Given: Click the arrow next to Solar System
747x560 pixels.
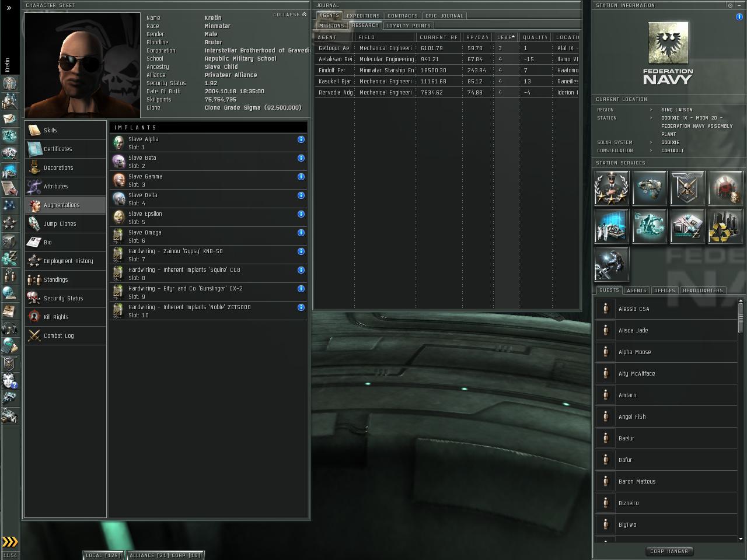Looking at the screenshot, I should coord(651,142).
